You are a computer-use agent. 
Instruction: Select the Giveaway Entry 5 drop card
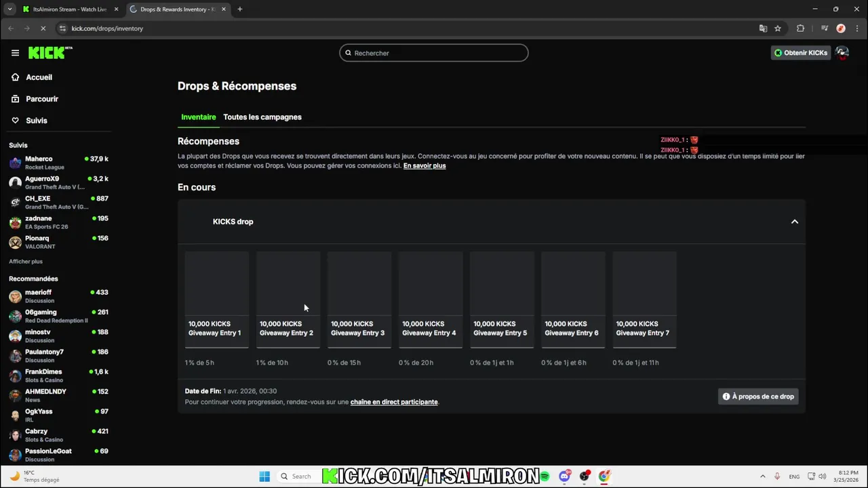click(502, 300)
